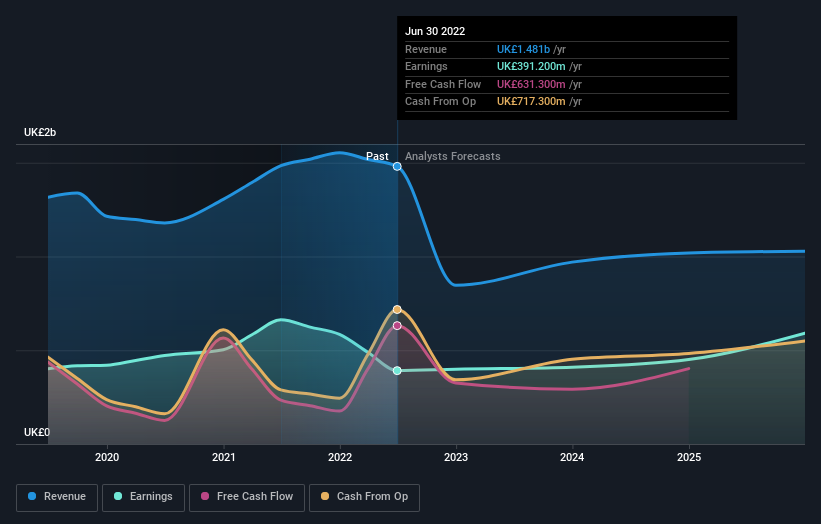Click the Free Cash Flow pink data point marker
The image size is (821, 524).
(x=397, y=326)
